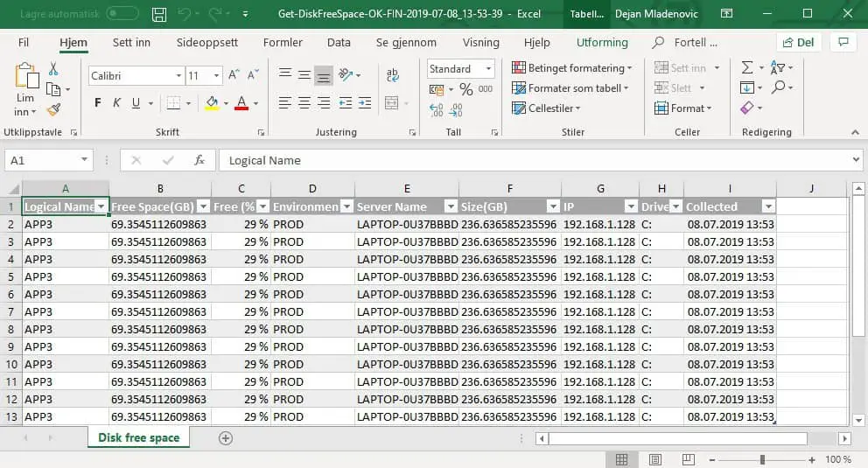Toggle underline U formatting
Image resolution: width=868 pixels, height=468 pixels.
(136, 103)
